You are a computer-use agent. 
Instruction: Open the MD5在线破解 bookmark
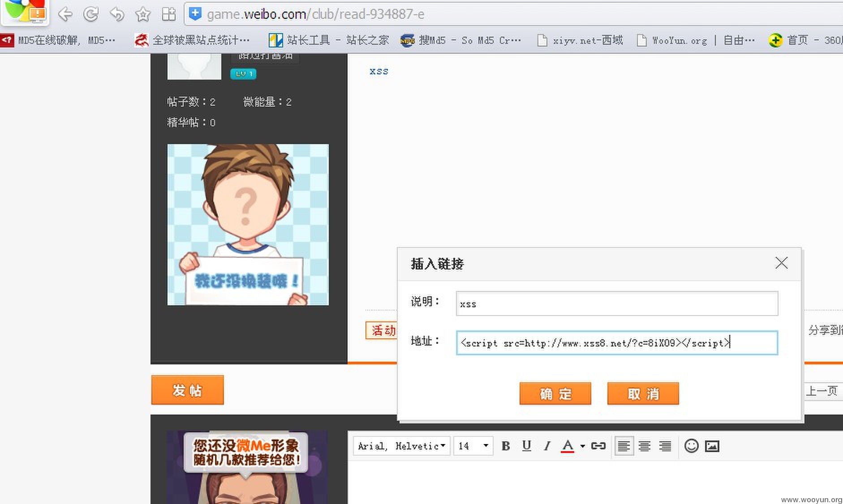coord(58,40)
